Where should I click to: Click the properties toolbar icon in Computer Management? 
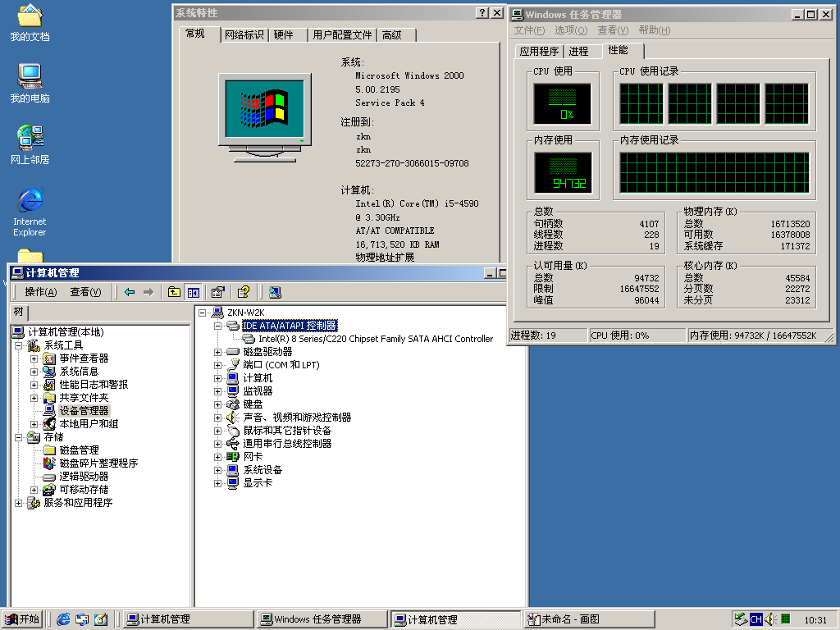(x=217, y=292)
